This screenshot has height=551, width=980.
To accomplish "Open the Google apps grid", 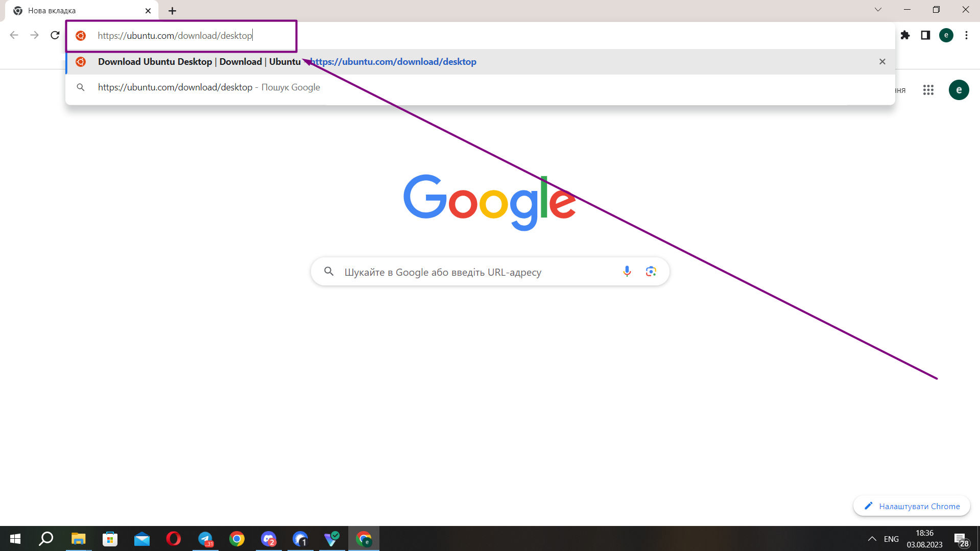I will click(928, 90).
